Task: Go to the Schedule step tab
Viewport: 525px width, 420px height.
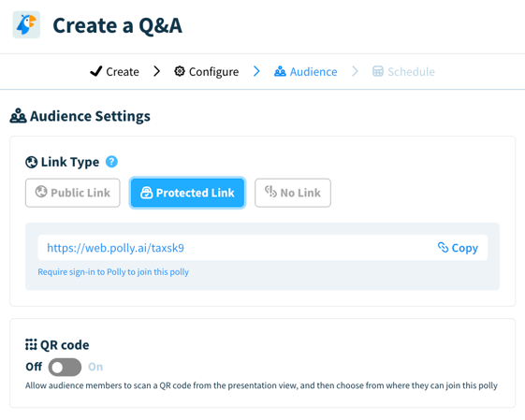Action: coord(403,72)
